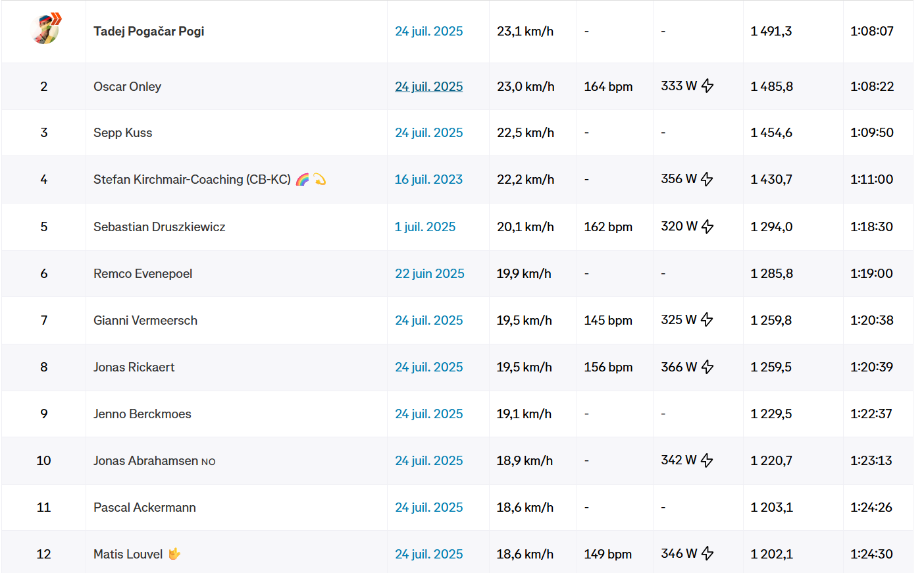Viewport: 924px width, 573px height.
Task: Click the power meter icon beside 356 W
Action: [707, 179]
